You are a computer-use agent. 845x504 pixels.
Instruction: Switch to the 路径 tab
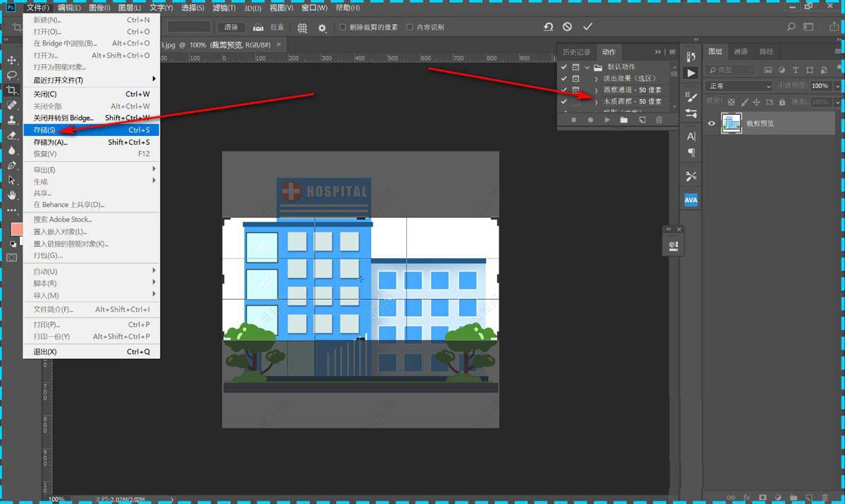[766, 51]
